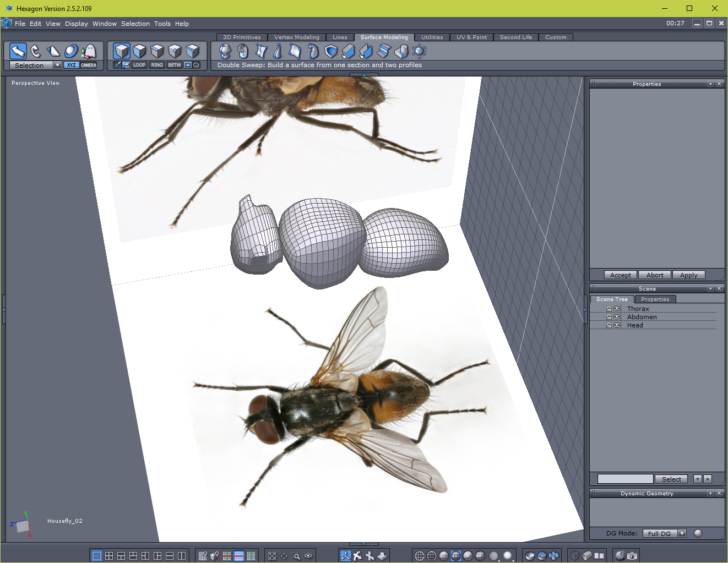Switch to the Vertex Modeling tab
The height and width of the screenshot is (563, 728).
pyautogui.click(x=296, y=37)
